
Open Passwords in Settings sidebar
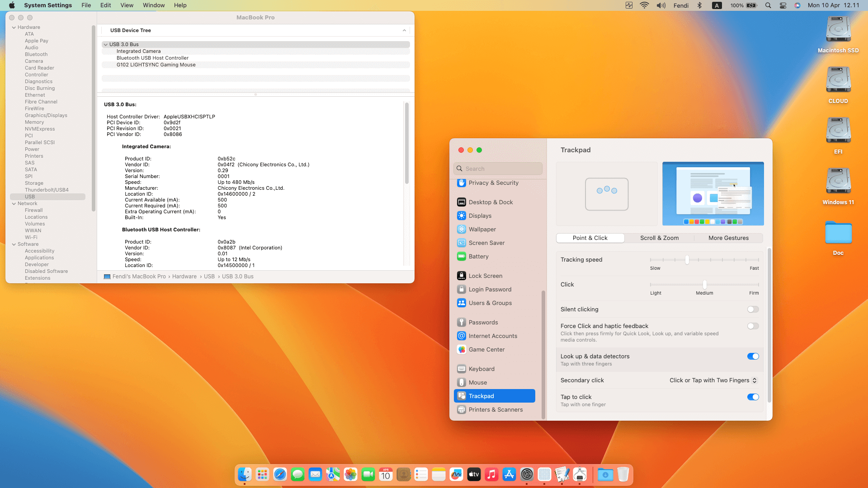click(495, 322)
